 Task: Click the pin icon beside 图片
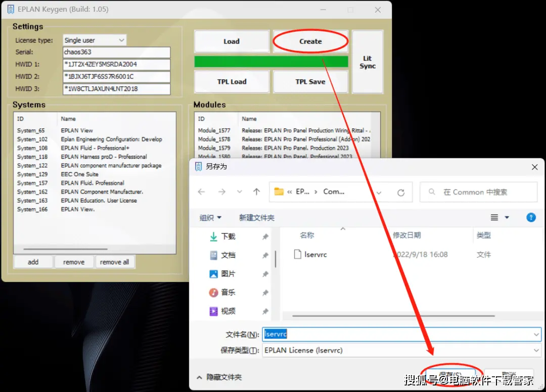tap(265, 274)
